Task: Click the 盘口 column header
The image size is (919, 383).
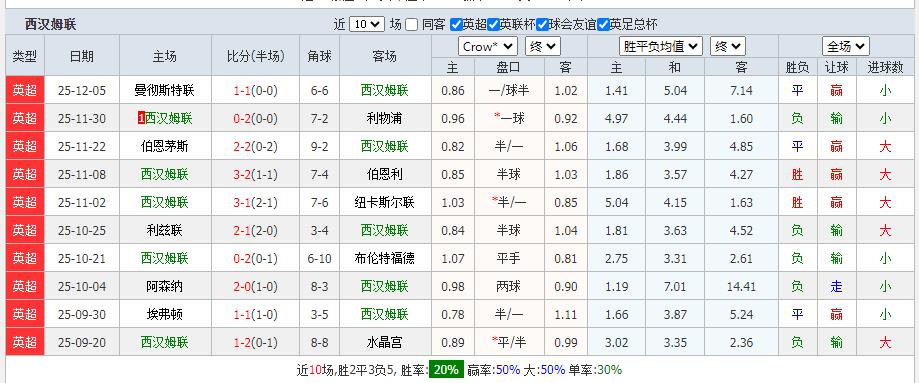Action: pyautogui.click(x=509, y=67)
